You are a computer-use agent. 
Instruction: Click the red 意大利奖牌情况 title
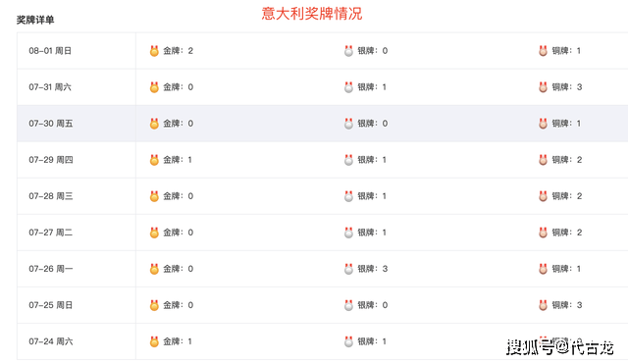pyautogui.click(x=312, y=13)
